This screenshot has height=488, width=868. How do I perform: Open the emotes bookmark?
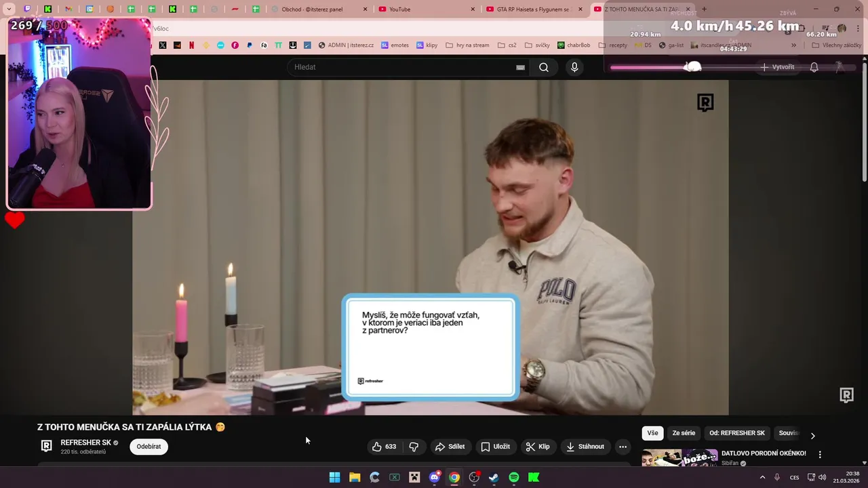(x=395, y=45)
